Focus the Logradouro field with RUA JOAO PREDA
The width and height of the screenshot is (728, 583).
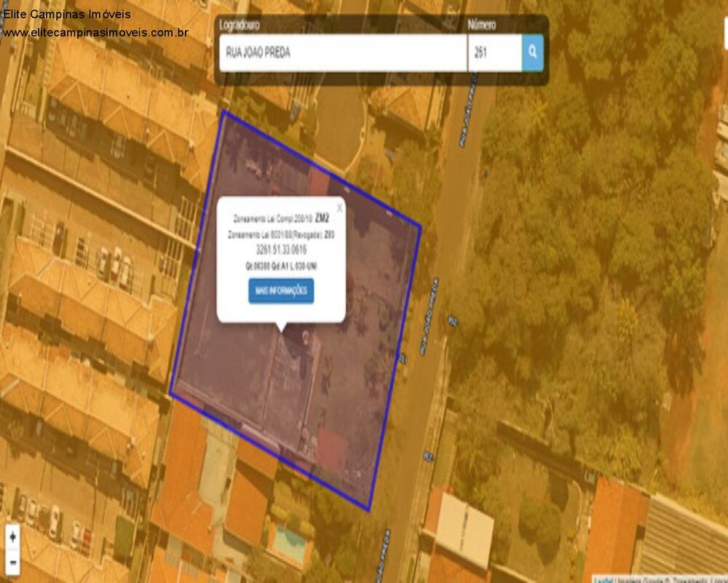(x=343, y=52)
